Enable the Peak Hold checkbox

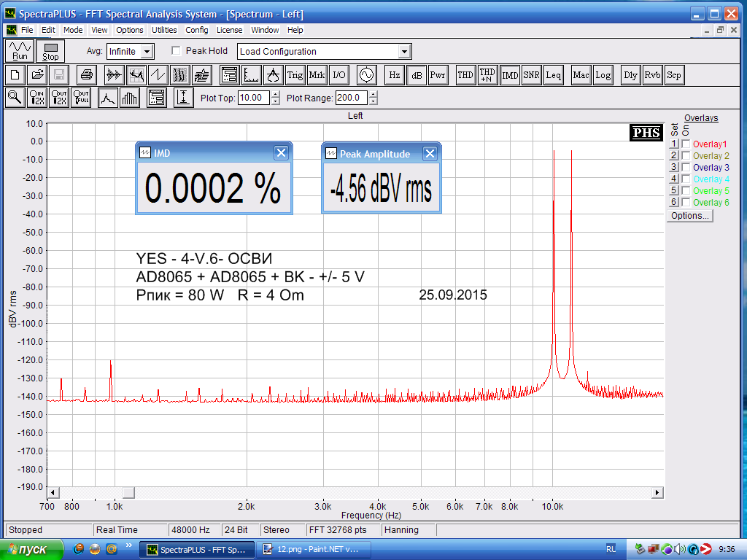click(x=176, y=51)
